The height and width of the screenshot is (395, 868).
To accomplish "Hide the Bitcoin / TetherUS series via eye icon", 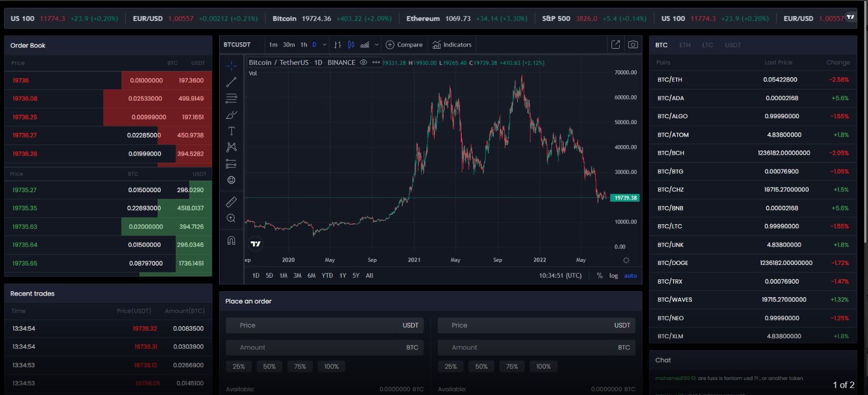I will point(363,63).
